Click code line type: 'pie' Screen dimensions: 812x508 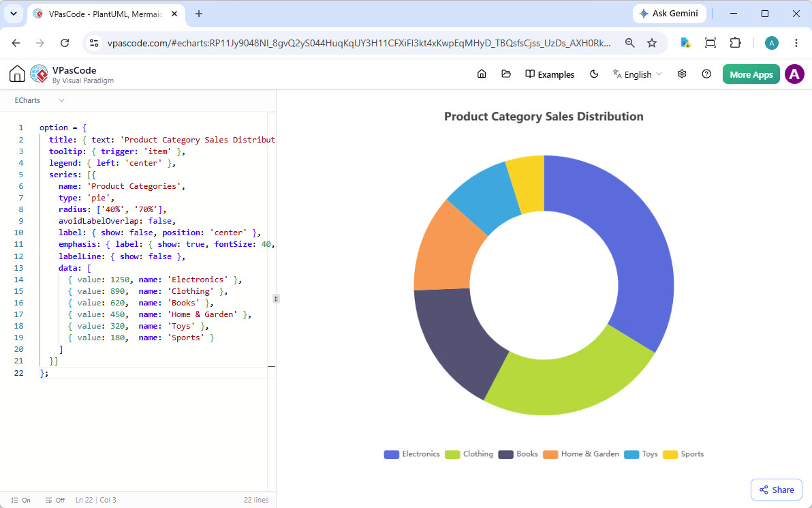coord(87,198)
